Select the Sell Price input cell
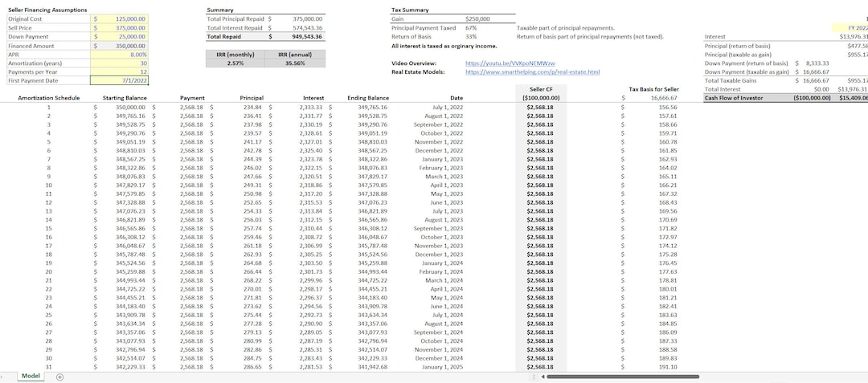 pyautogui.click(x=119, y=27)
